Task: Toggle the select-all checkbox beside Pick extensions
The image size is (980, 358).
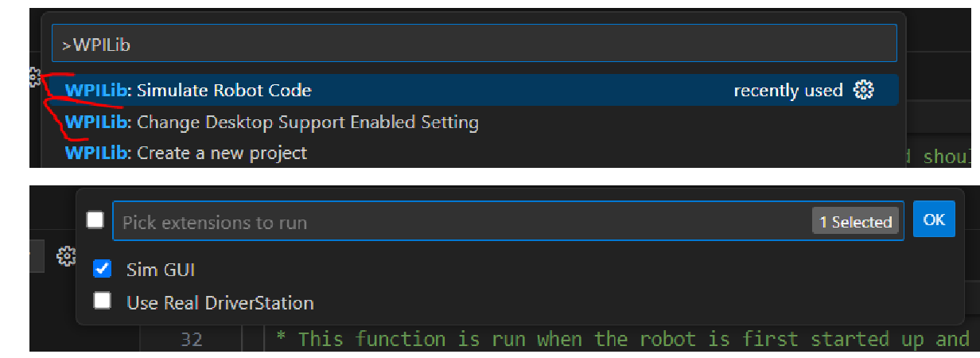Action: pos(95,220)
